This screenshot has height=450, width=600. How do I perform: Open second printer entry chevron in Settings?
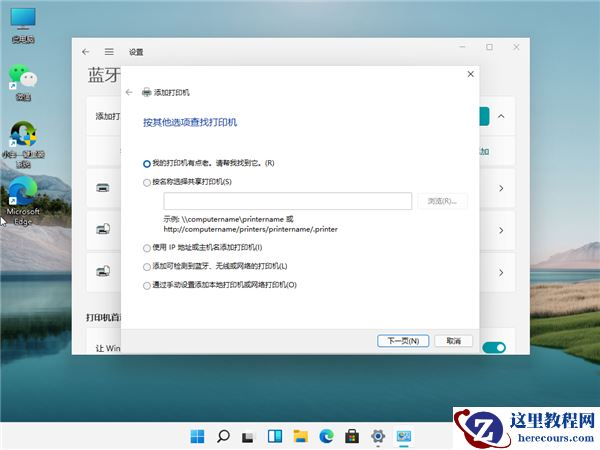click(501, 230)
